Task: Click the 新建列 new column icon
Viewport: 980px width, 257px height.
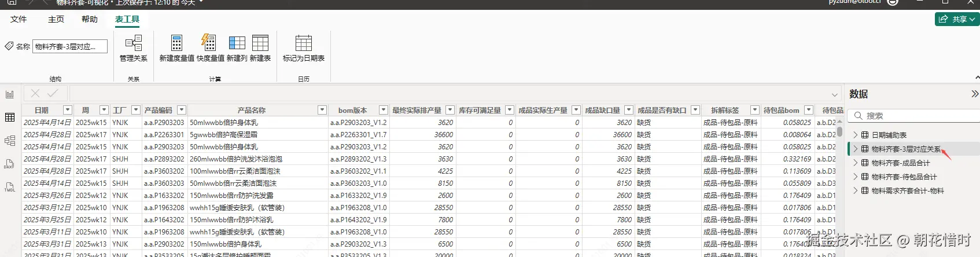Action: point(237,43)
